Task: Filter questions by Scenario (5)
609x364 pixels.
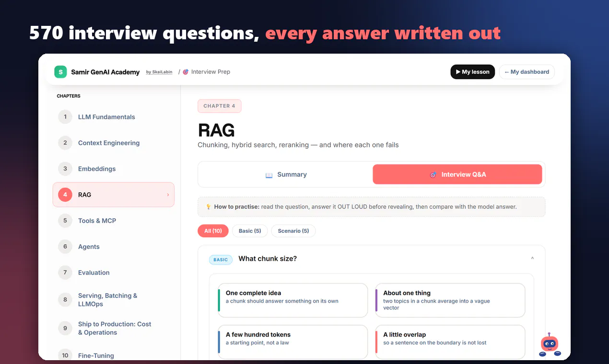Action: pos(293,231)
